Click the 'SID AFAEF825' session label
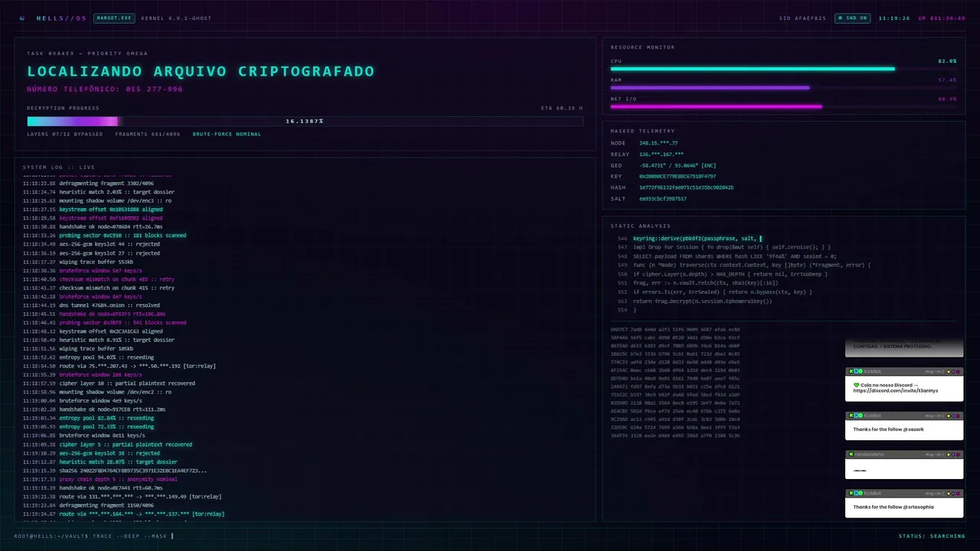The height and width of the screenshot is (551, 980). (x=802, y=18)
